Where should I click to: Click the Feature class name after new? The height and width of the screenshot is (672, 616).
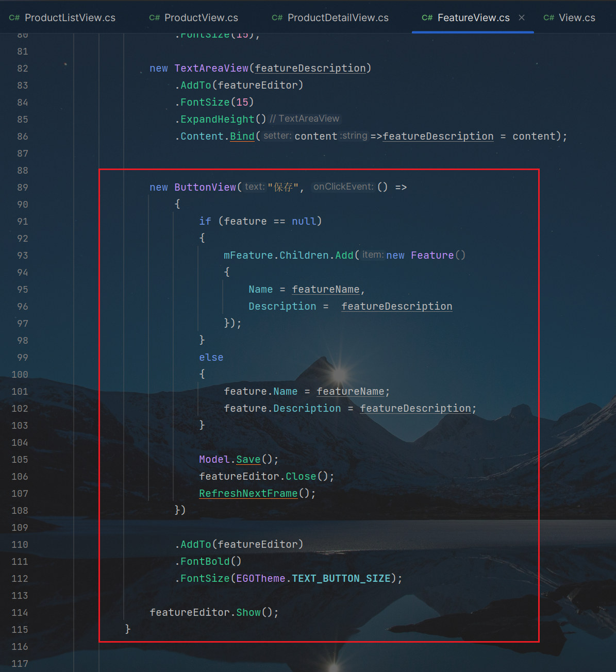coord(432,256)
